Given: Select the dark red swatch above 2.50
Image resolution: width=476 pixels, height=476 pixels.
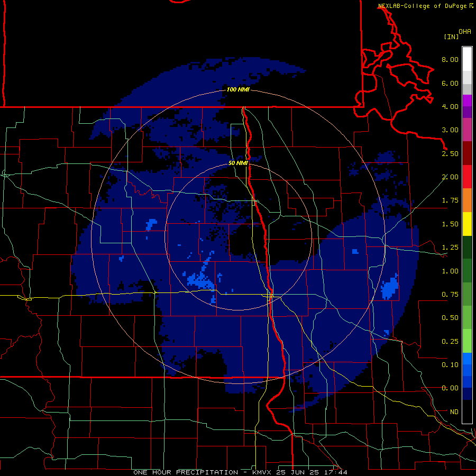Looking at the screenshot, I should [x=467, y=153].
